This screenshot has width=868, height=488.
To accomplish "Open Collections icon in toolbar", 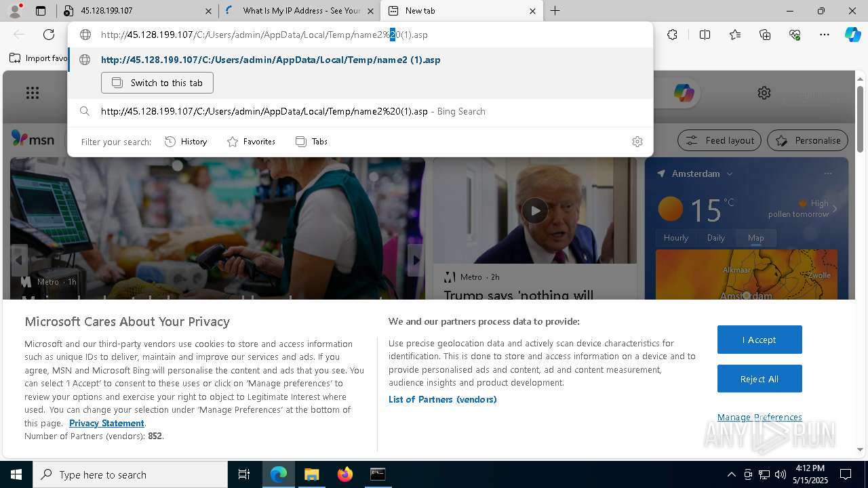I will pyautogui.click(x=765, y=35).
